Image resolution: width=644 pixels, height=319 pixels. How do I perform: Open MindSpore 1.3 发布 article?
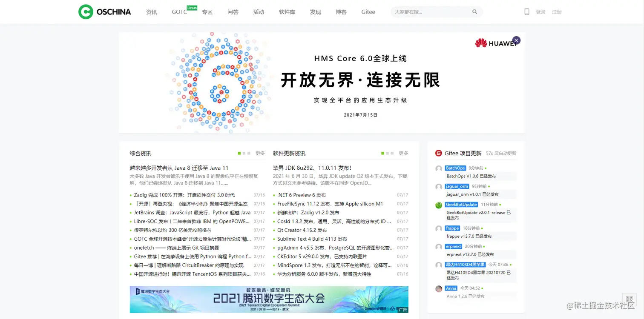click(335, 265)
